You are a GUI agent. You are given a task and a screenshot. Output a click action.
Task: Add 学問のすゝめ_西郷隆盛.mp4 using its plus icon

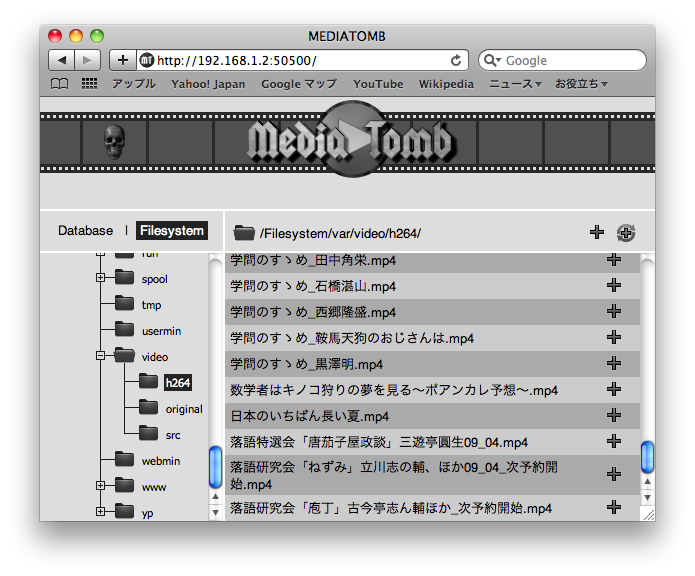pos(614,312)
